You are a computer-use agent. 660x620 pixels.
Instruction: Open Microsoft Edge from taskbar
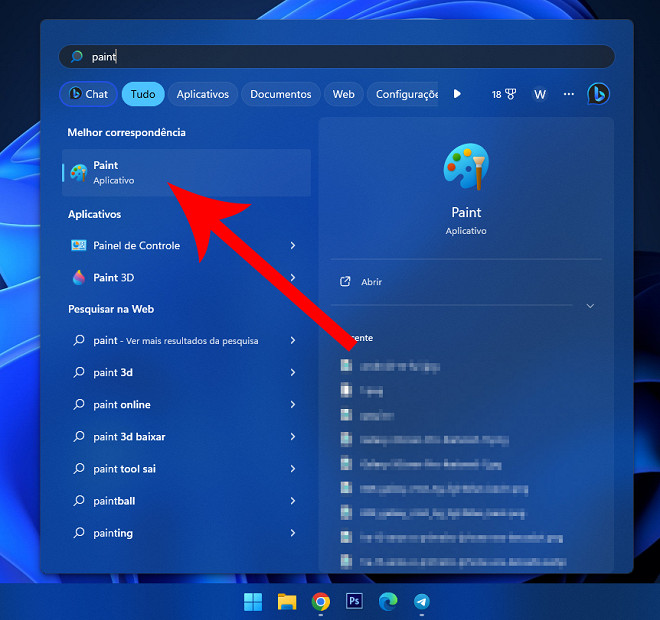click(388, 601)
